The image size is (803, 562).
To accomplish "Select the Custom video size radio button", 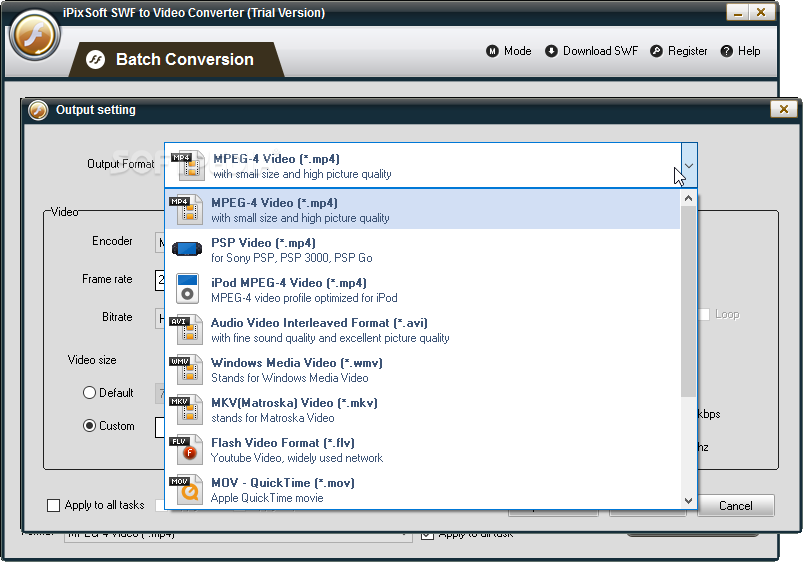I will [89, 426].
